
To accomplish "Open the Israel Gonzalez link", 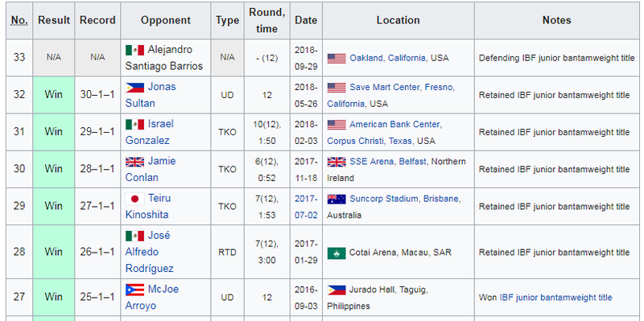I will [150, 132].
